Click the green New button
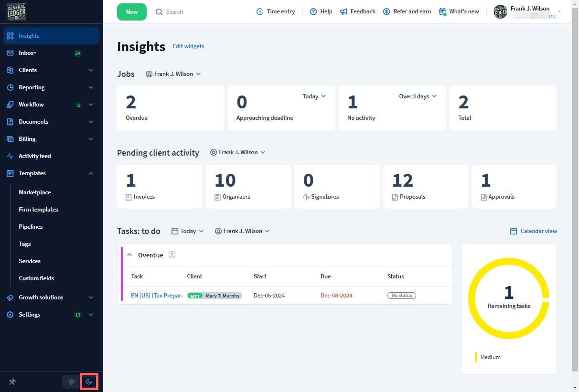Image resolution: width=579 pixels, height=392 pixels. (x=132, y=12)
